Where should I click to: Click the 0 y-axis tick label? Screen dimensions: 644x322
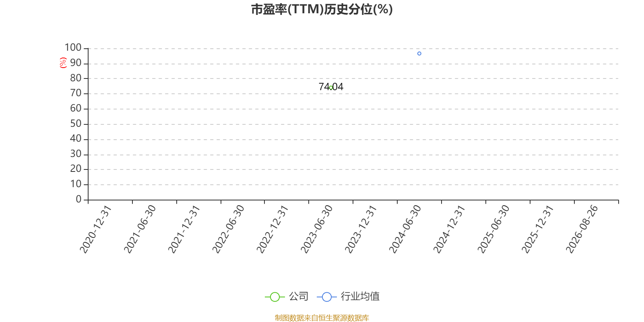(79, 199)
